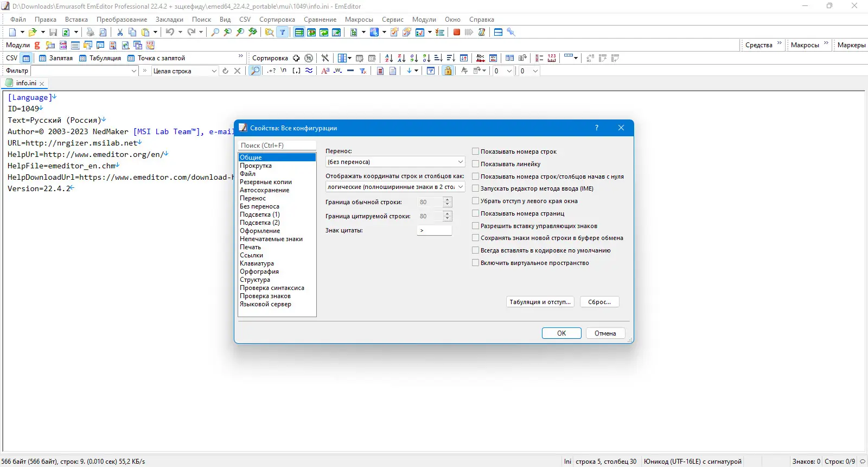
Task: Open the Закладки menu
Action: tap(169, 20)
